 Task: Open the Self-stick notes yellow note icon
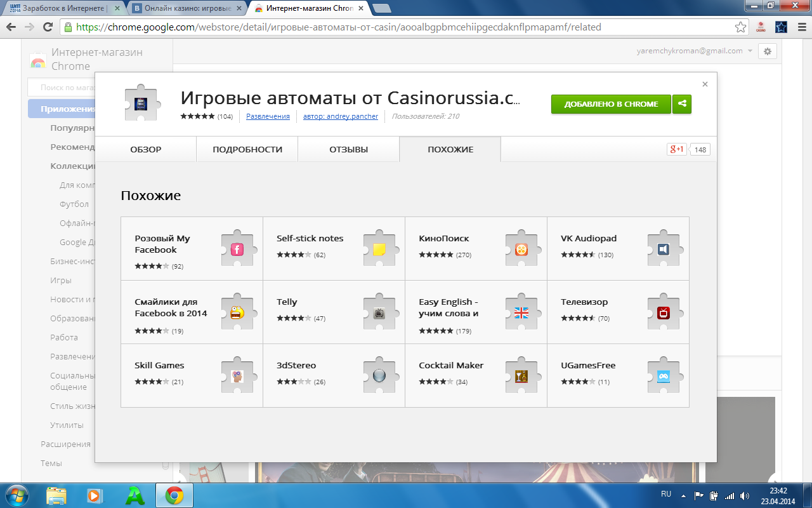(379, 249)
